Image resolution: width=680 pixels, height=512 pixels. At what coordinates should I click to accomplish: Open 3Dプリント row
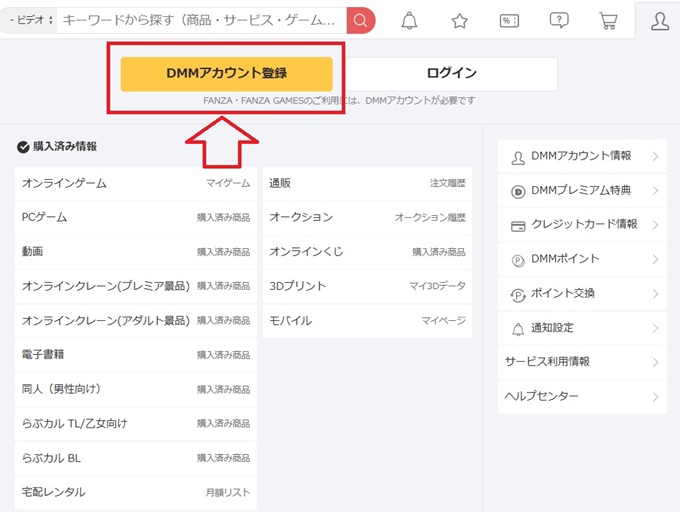367,286
